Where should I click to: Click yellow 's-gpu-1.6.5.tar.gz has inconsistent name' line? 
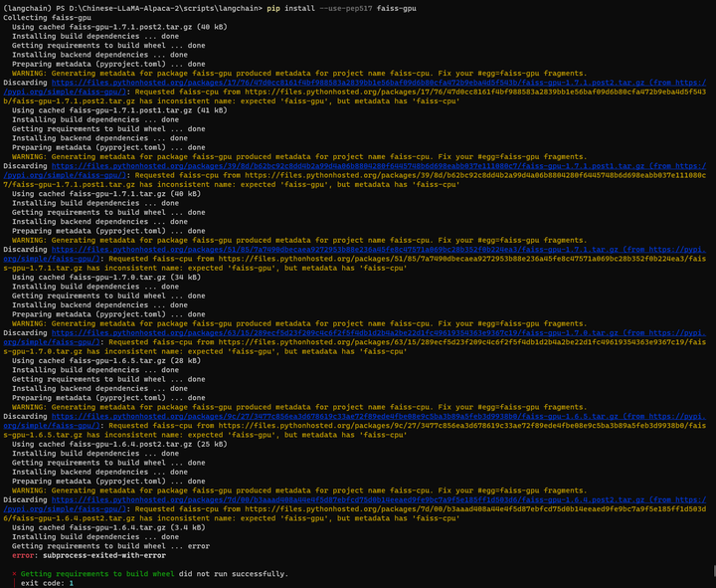(205, 436)
